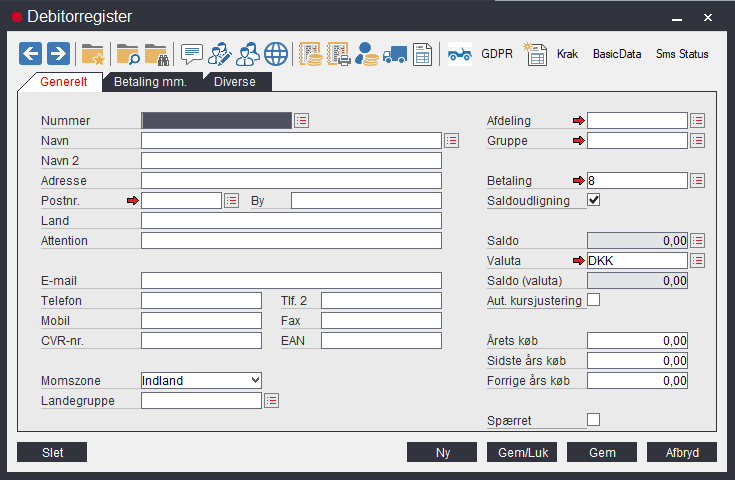Viewport: 735px width, 480px height.
Task: Open the folder search icon in toolbar
Action: point(127,54)
